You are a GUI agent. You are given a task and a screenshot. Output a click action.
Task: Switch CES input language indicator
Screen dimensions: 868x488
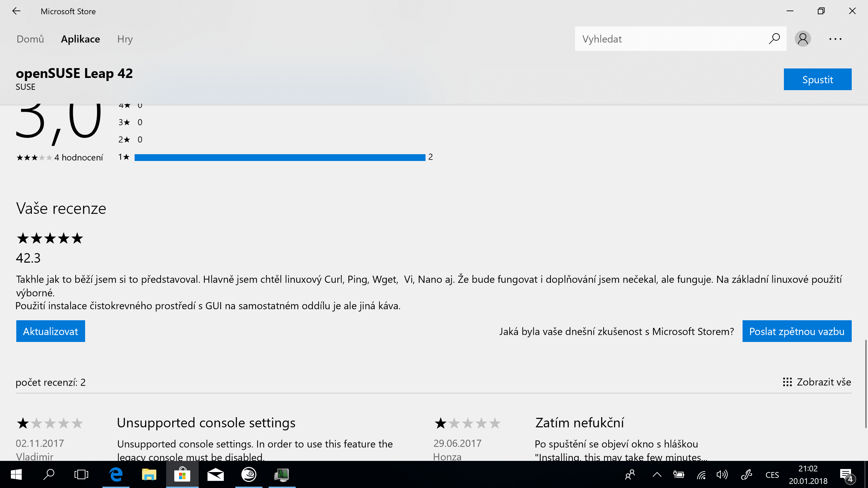(x=772, y=475)
